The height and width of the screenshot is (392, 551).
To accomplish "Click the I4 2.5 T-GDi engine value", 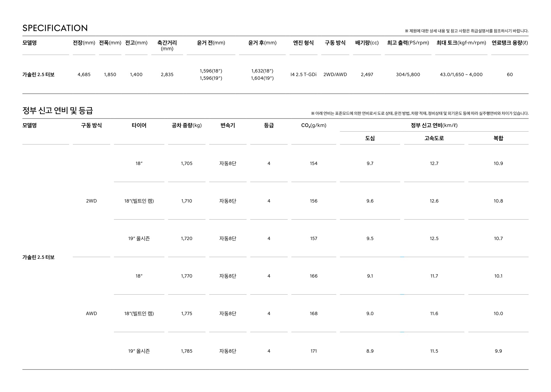I will tap(303, 75).
